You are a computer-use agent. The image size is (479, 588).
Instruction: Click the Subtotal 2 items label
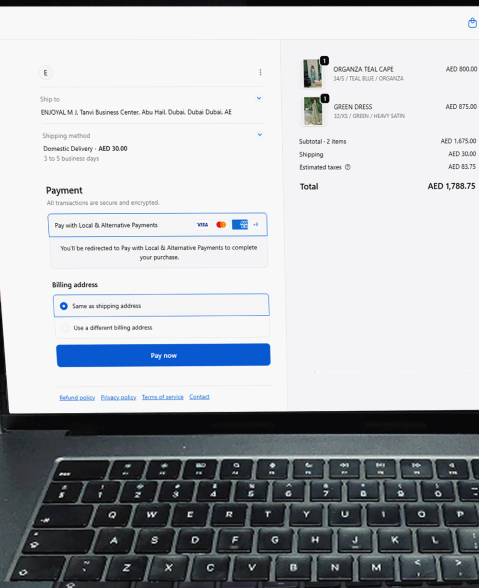[x=323, y=141]
